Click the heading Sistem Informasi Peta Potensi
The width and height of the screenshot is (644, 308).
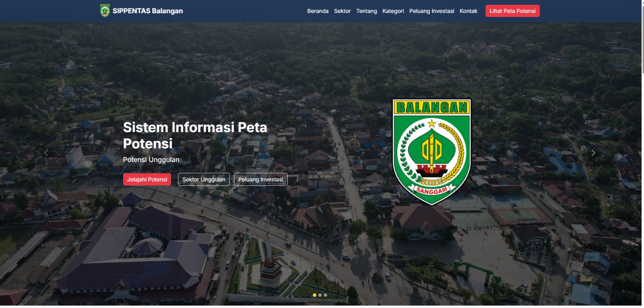coord(195,135)
